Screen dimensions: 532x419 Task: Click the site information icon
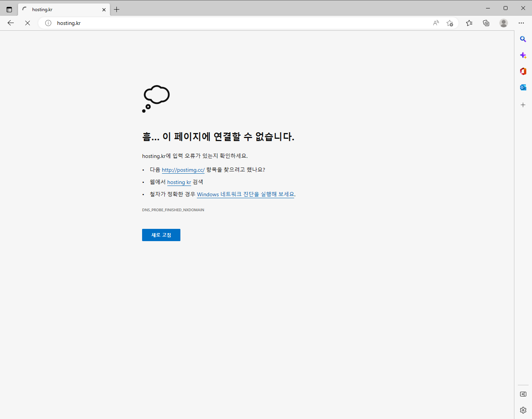coord(48,23)
